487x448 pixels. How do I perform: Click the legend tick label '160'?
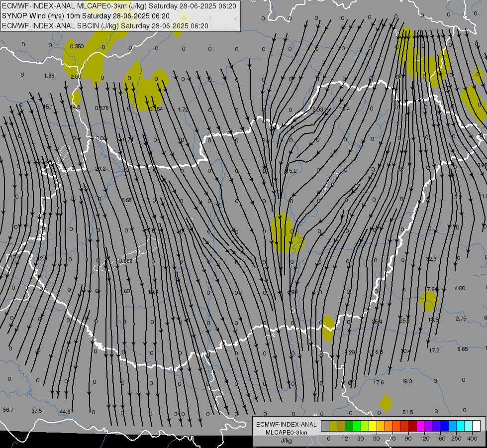pyautogui.click(x=440, y=439)
